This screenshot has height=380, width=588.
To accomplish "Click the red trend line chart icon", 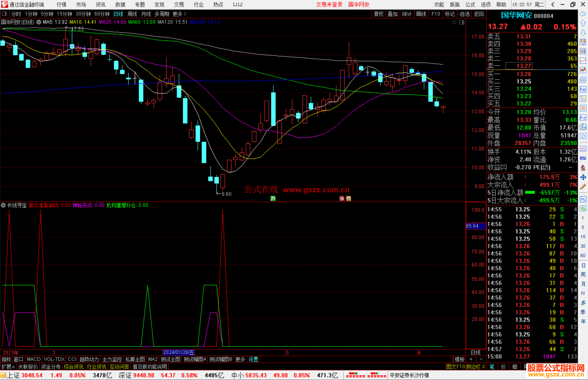I will [583, 61].
